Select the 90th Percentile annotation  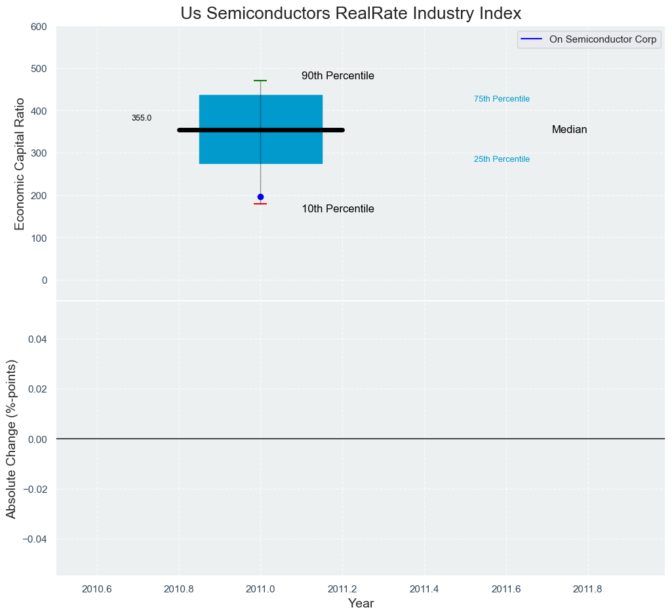coord(338,76)
